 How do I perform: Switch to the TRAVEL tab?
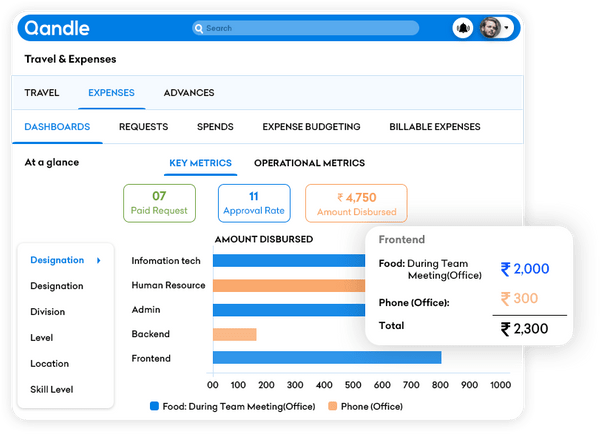click(x=42, y=93)
